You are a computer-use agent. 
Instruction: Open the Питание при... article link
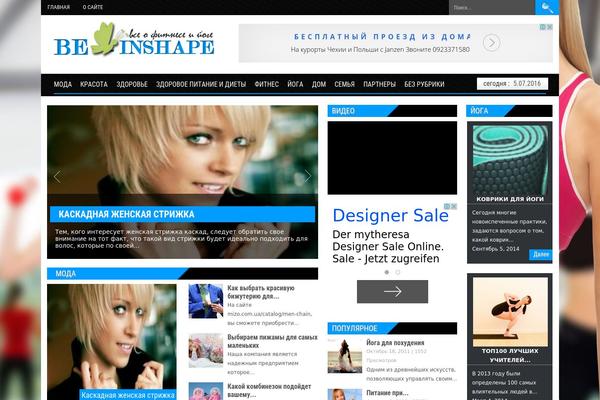tap(387, 393)
